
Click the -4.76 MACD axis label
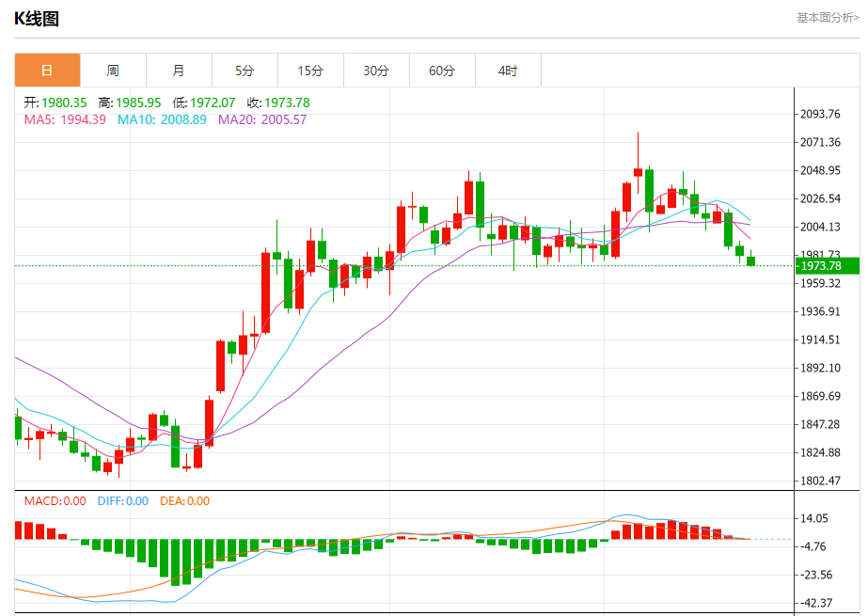(813, 546)
